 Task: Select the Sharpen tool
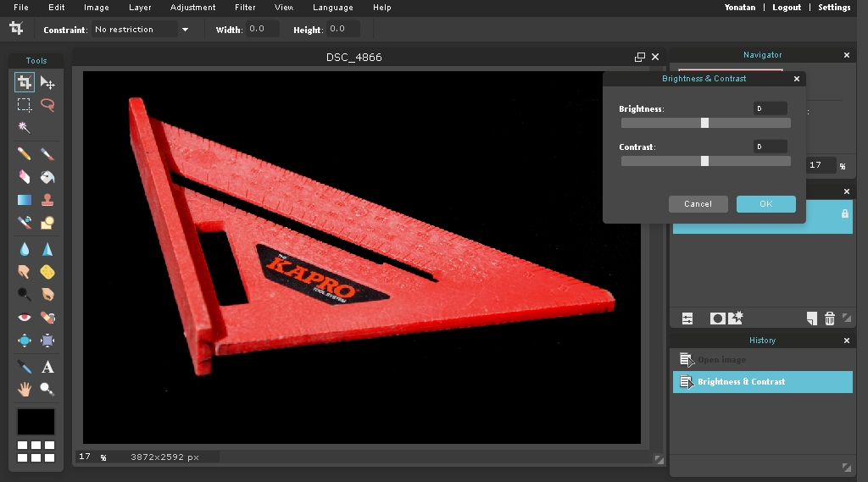pos(47,250)
